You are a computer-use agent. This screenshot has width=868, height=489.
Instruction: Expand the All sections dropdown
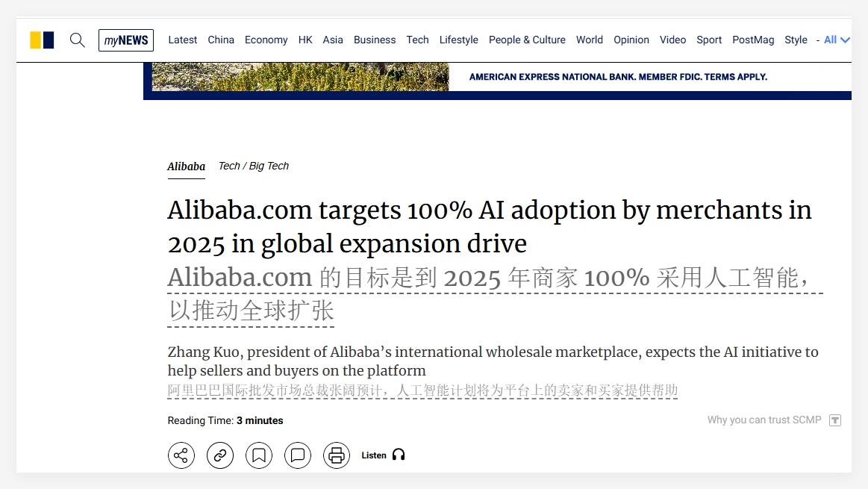pyautogui.click(x=837, y=40)
